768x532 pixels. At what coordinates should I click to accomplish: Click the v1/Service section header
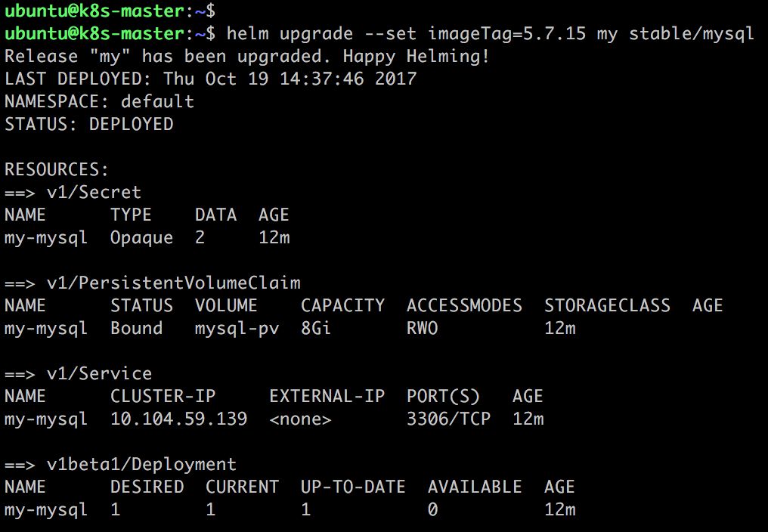click(x=100, y=373)
